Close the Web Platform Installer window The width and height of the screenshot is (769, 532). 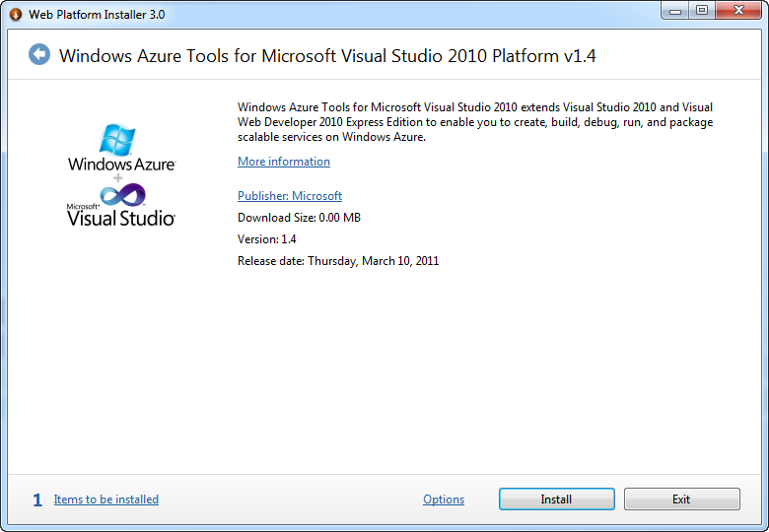[737, 11]
